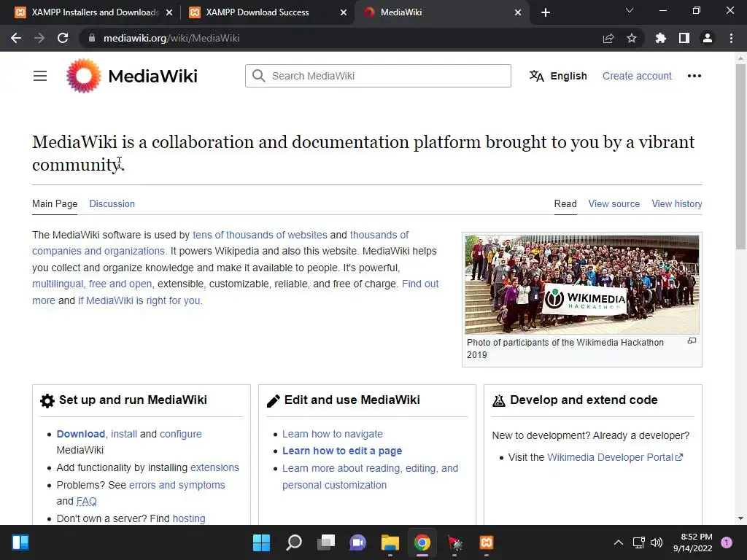Expand the tab search chevron
The width and height of the screenshot is (747, 560).
pos(630,10)
